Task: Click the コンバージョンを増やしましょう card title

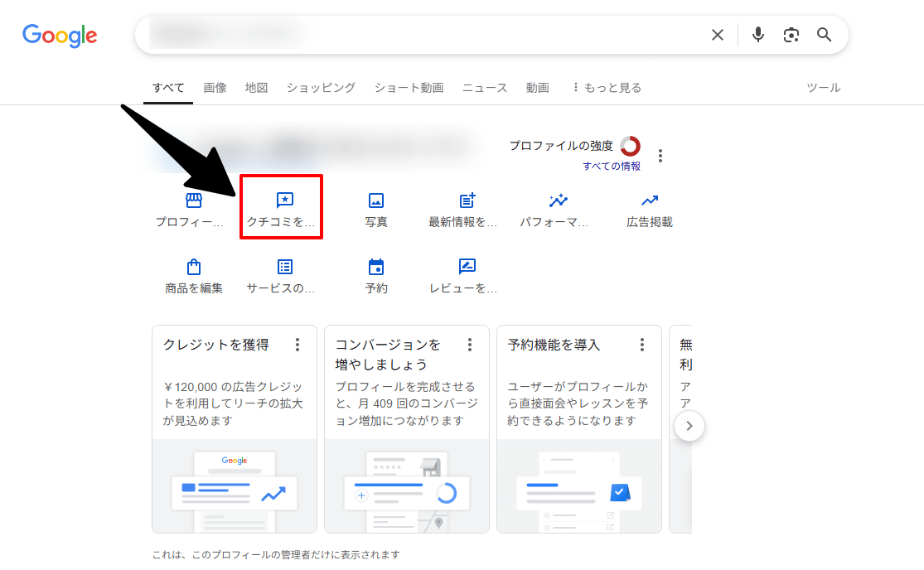Action: tap(388, 355)
